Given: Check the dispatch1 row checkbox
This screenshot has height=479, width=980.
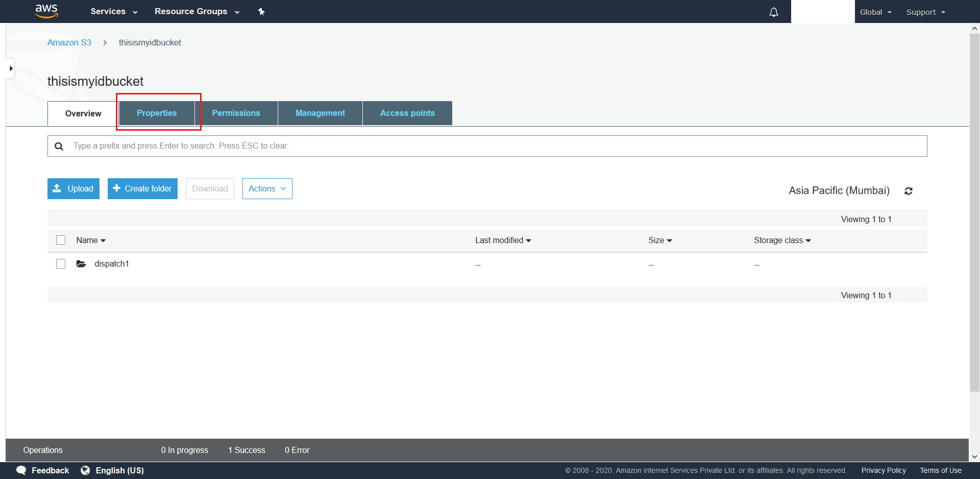Looking at the screenshot, I should pos(61,264).
